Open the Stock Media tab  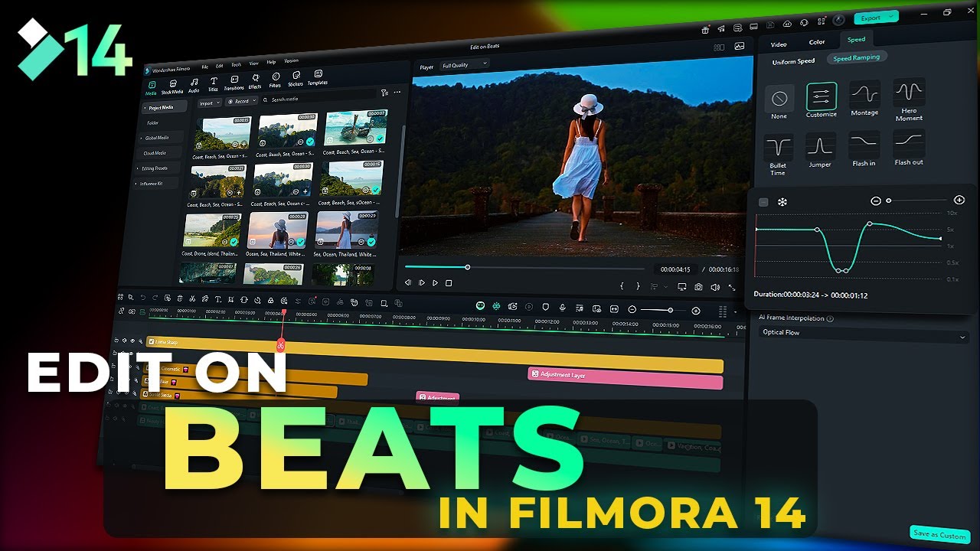point(172,87)
